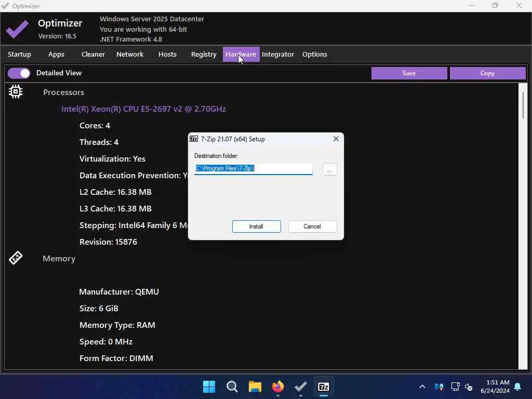
Task: Click '.NET Framework 4.8' text
Action: point(131,39)
